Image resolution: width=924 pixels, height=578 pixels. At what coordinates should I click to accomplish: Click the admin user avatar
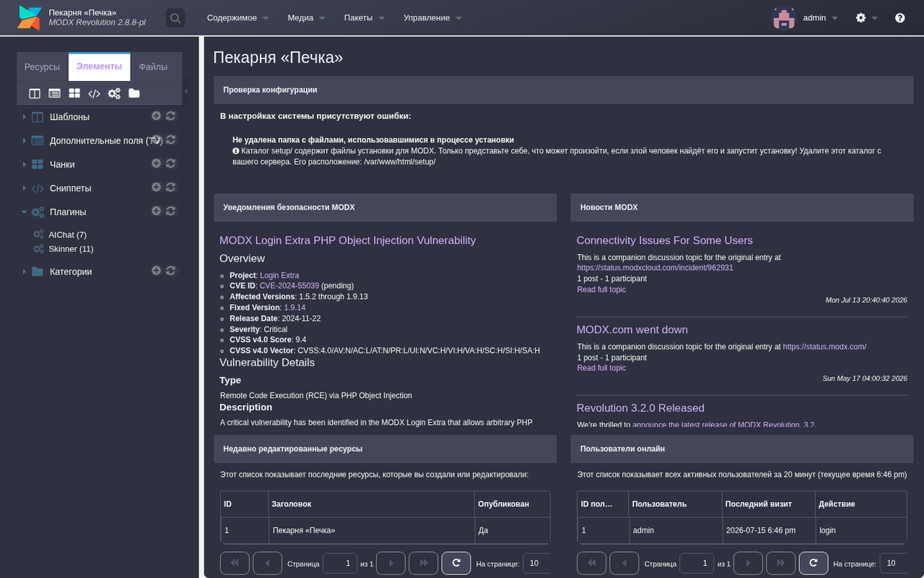coord(784,17)
